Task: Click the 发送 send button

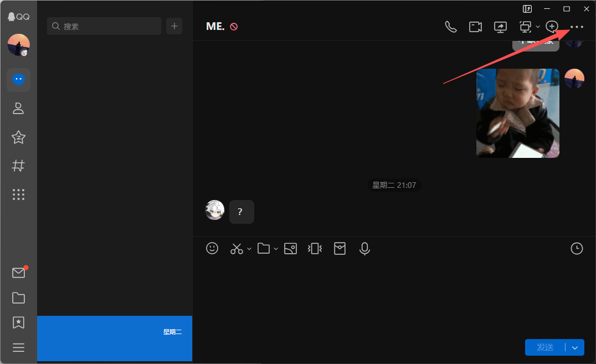Action: point(545,347)
